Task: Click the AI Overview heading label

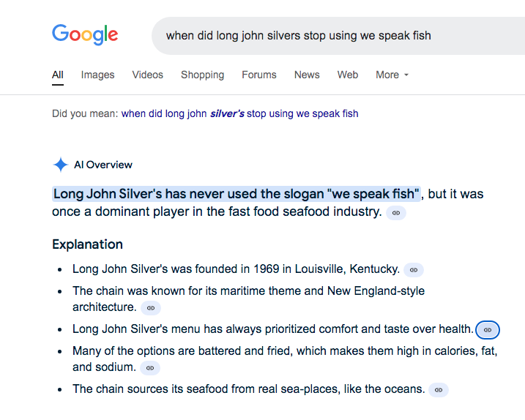Action: coord(103,165)
